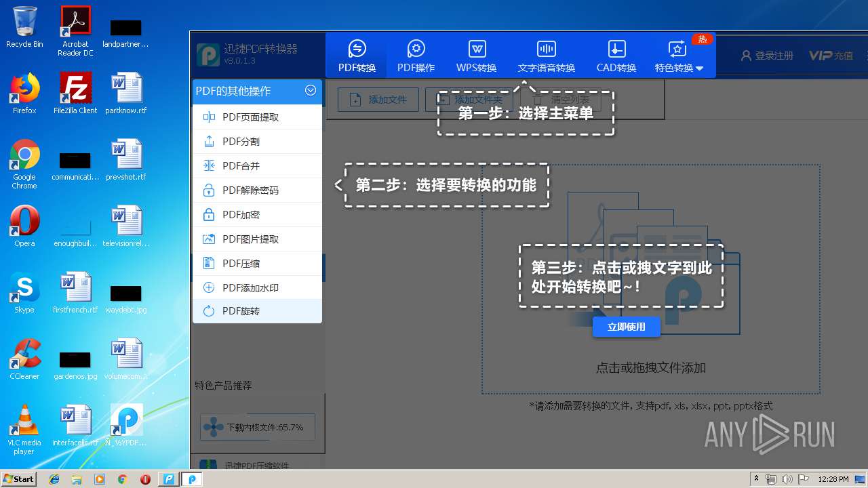Open Windows Explorer folder from the taskbar
868x488 pixels.
[x=77, y=479]
